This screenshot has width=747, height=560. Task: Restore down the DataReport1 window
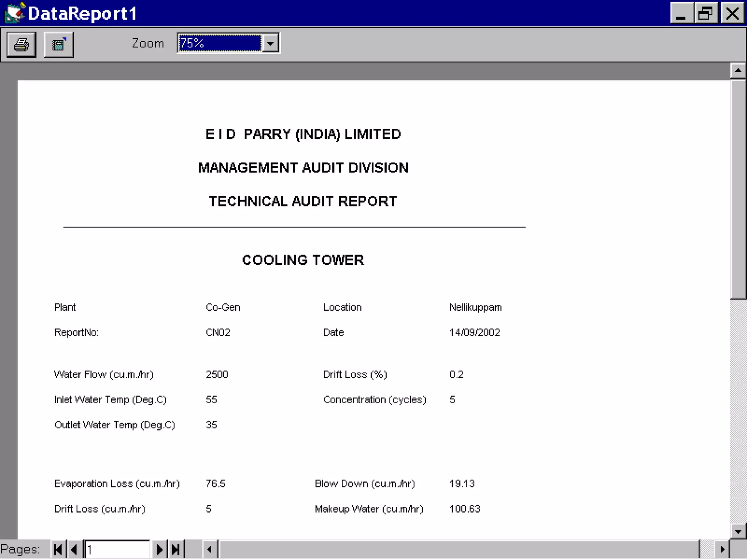tap(706, 13)
